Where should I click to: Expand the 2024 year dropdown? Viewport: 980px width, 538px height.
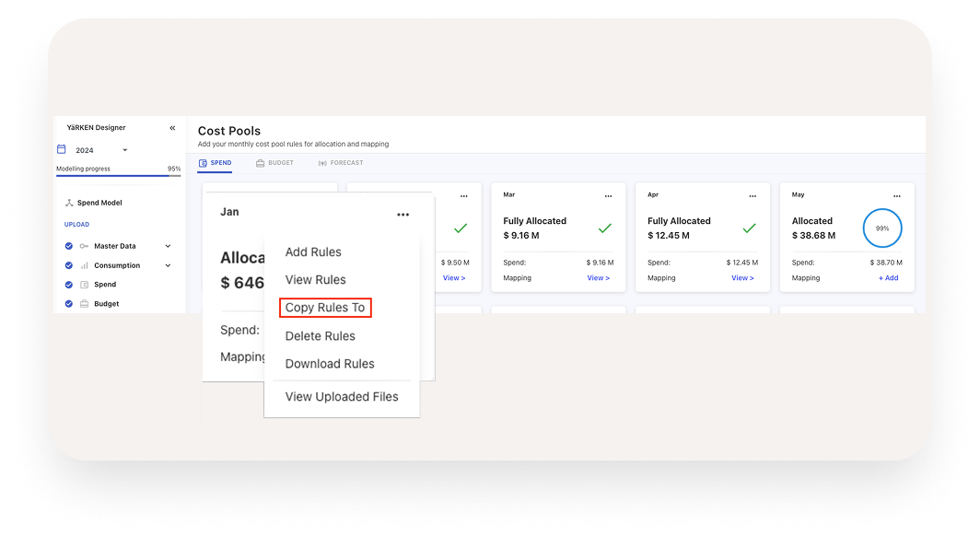(124, 150)
